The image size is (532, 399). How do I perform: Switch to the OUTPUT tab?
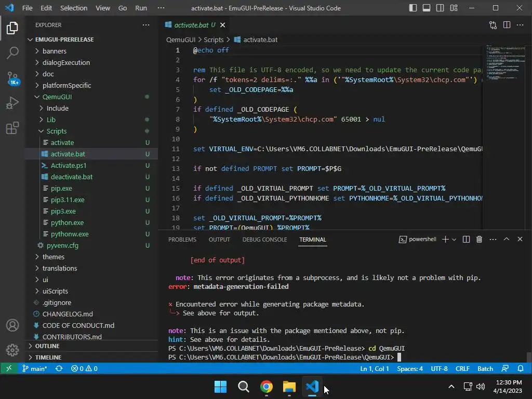pyautogui.click(x=219, y=240)
